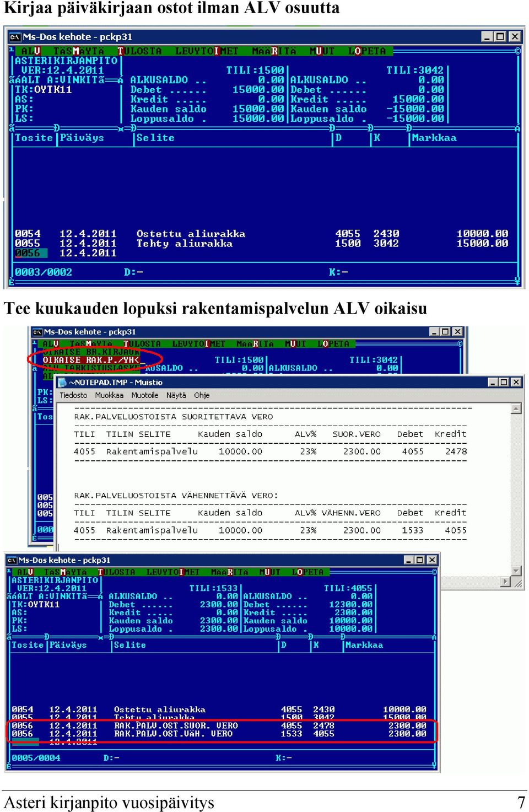Select row 0054 Ostettu aliurakka in top window
529x812 pixels.
[261, 234]
